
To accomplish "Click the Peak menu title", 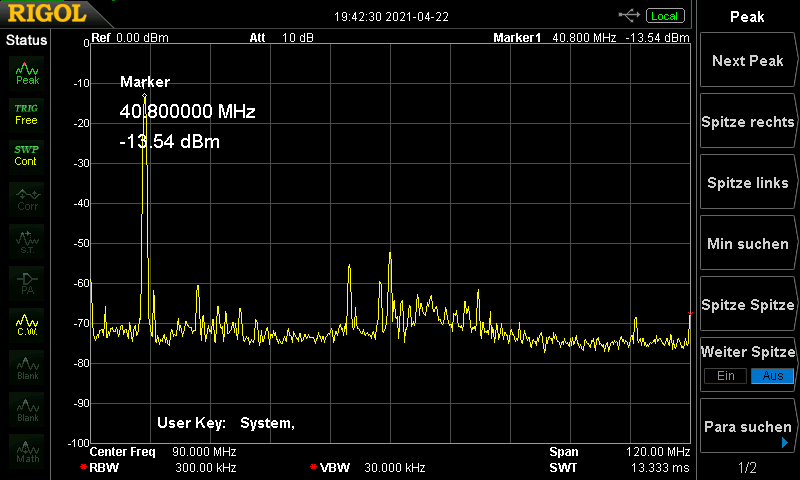I will click(747, 17).
